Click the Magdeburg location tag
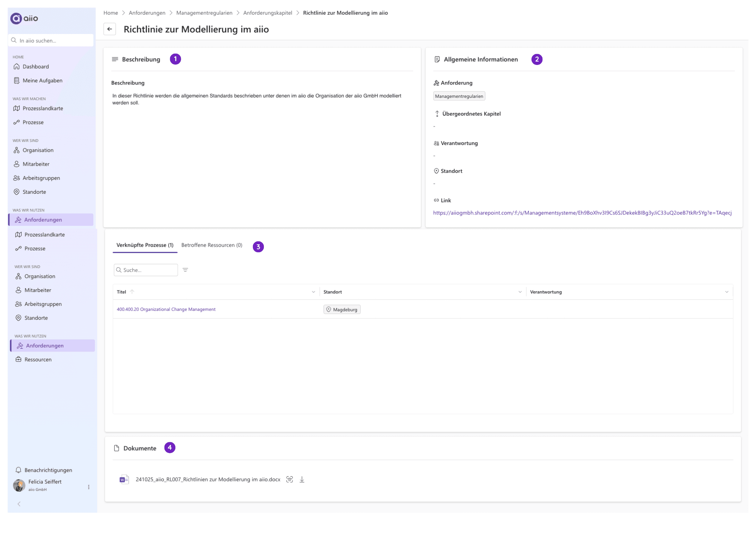This screenshot has height=534, width=756. (x=342, y=310)
